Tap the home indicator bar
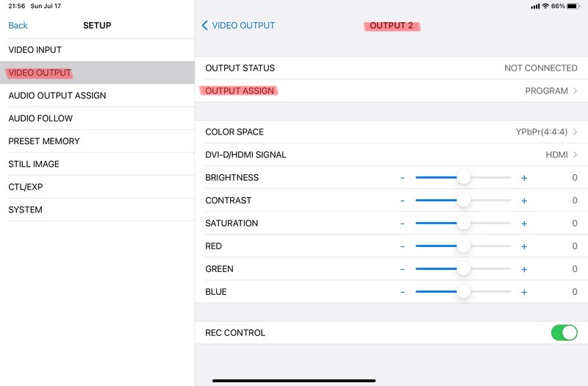 pyautogui.click(x=294, y=381)
